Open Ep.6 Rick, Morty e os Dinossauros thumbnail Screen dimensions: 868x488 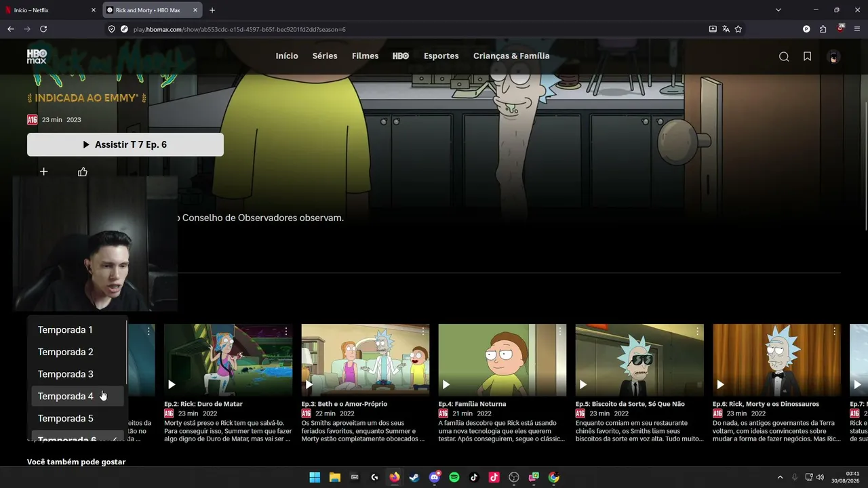776,360
